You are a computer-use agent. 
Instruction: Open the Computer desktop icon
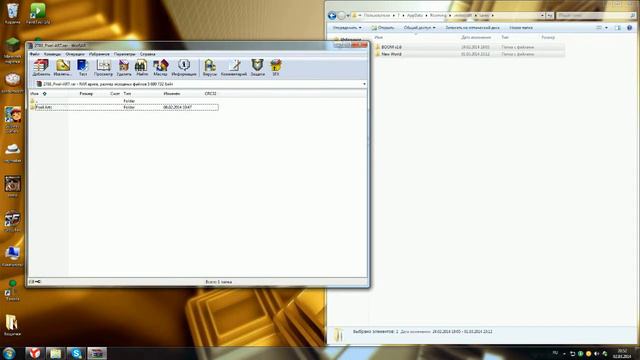13,256
